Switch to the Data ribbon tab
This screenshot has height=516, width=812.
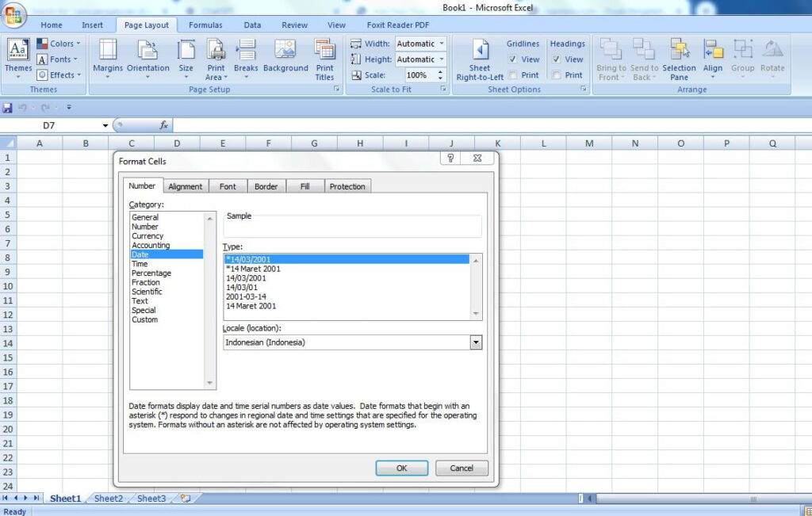point(252,25)
